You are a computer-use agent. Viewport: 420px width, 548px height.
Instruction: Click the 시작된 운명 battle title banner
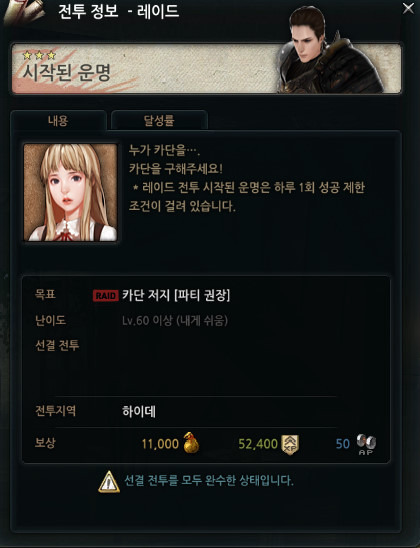tap(207, 68)
